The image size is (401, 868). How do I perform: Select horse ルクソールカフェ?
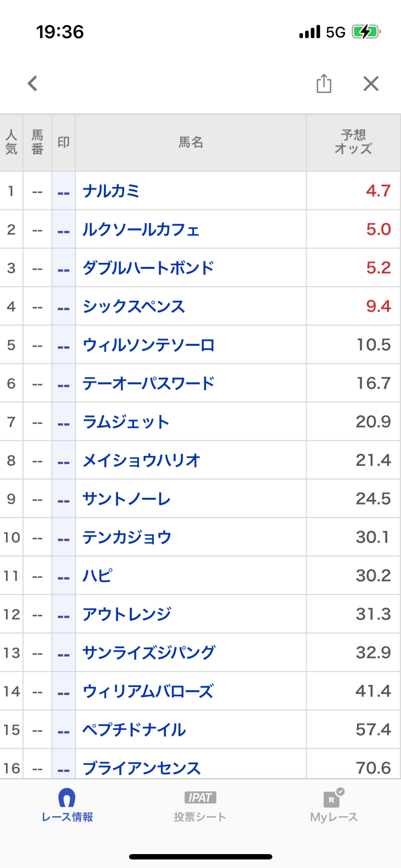click(141, 230)
